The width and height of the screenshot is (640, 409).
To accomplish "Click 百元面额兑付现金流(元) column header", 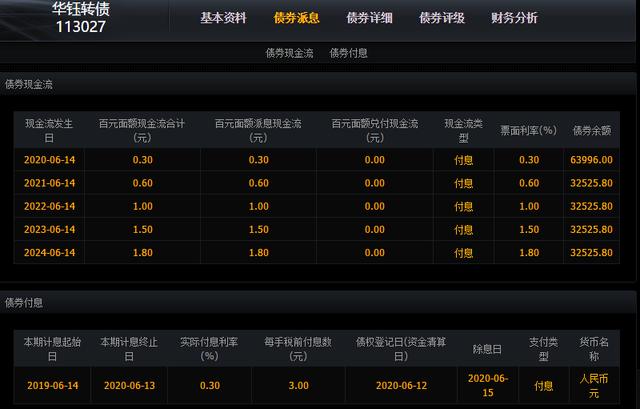I will point(375,131).
